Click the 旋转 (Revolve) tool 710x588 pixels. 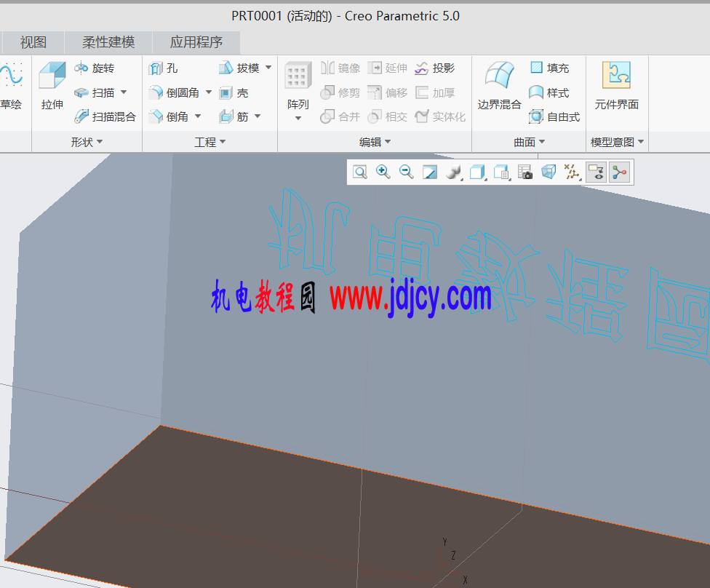coord(94,68)
